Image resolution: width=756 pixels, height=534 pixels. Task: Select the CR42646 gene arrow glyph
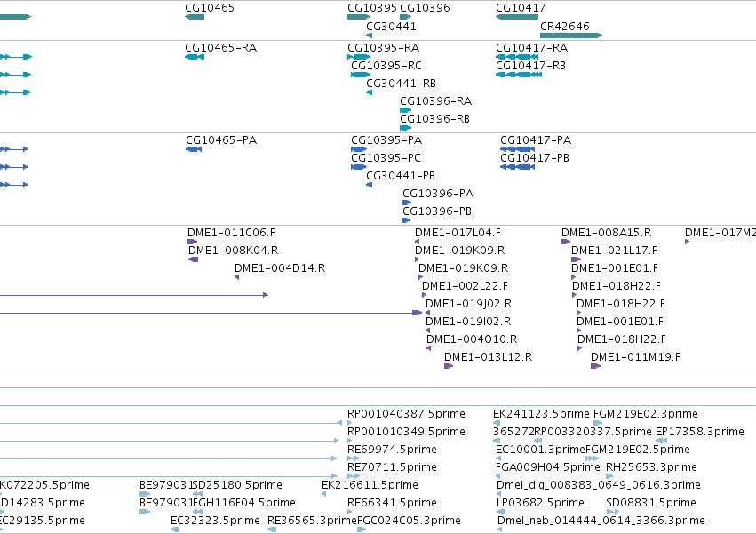click(571, 36)
